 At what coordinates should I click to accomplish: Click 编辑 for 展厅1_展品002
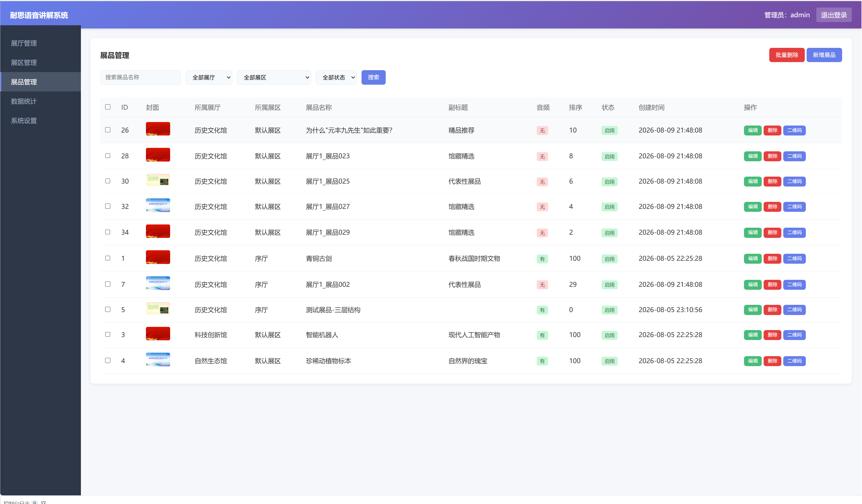coord(753,285)
